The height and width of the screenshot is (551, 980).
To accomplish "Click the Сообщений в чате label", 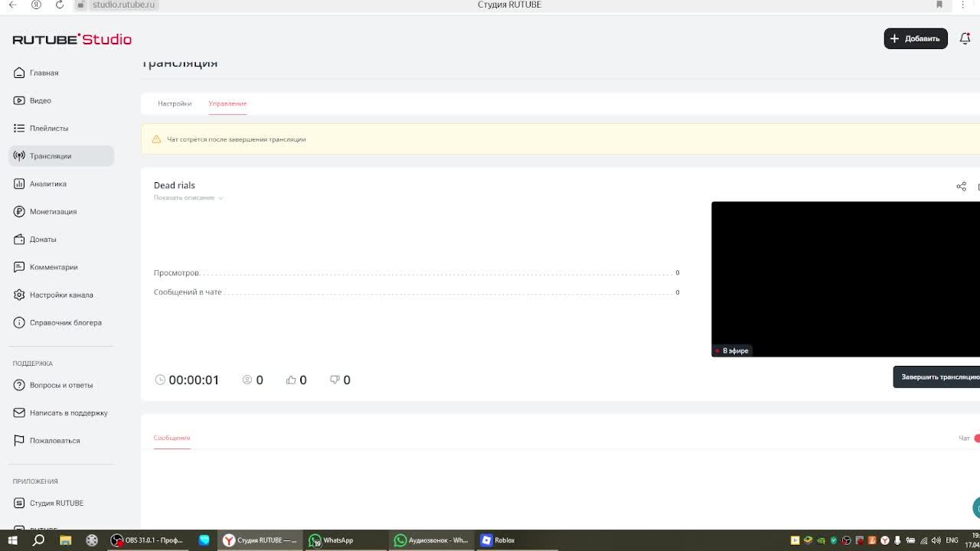I will tap(188, 292).
